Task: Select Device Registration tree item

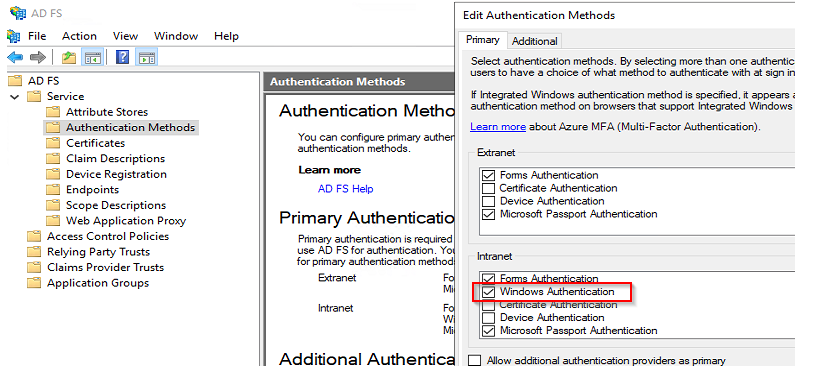Action: pos(116,174)
